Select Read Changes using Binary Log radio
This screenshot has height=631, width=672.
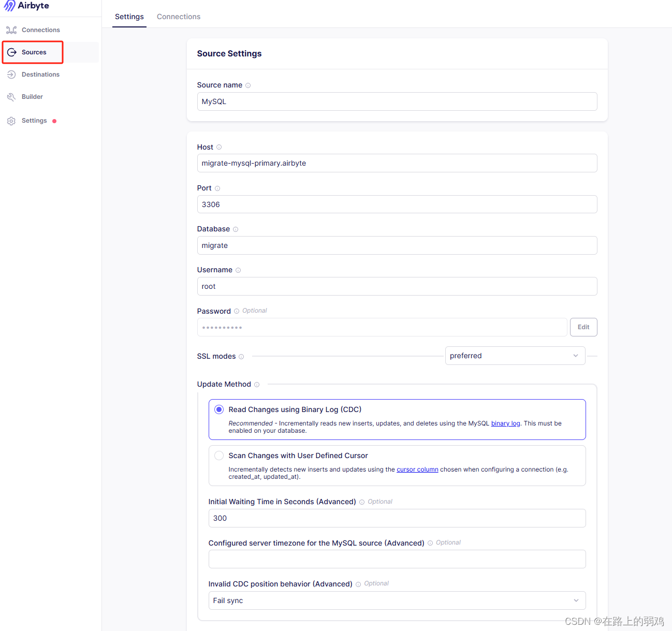219,409
